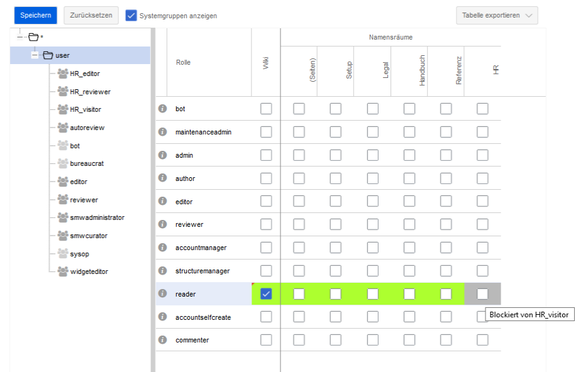The image size is (588, 372).
Task: Select the HR_visitor group in tree
Action: click(x=85, y=109)
